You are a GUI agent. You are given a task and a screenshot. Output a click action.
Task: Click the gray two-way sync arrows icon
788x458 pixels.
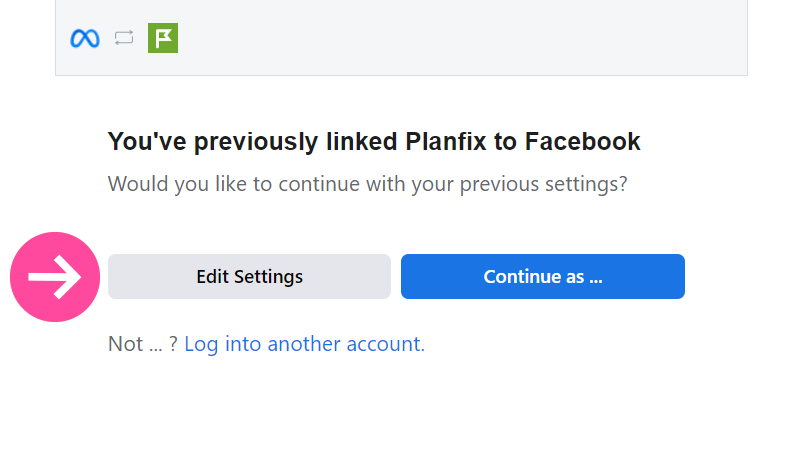pyautogui.click(x=124, y=38)
